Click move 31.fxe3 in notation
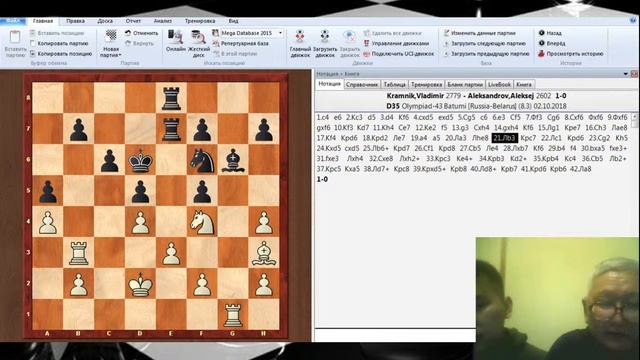This screenshot has height=360, width=640. (x=327, y=158)
